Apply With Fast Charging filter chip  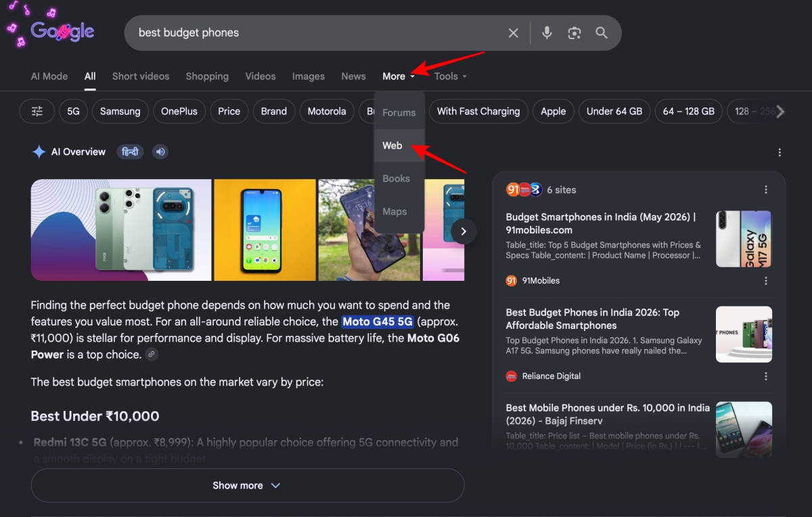(x=478, y=111)
